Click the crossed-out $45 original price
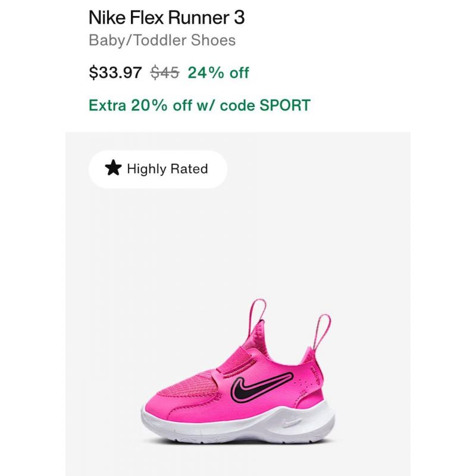 pyautogui.click(x=165, y=73)
